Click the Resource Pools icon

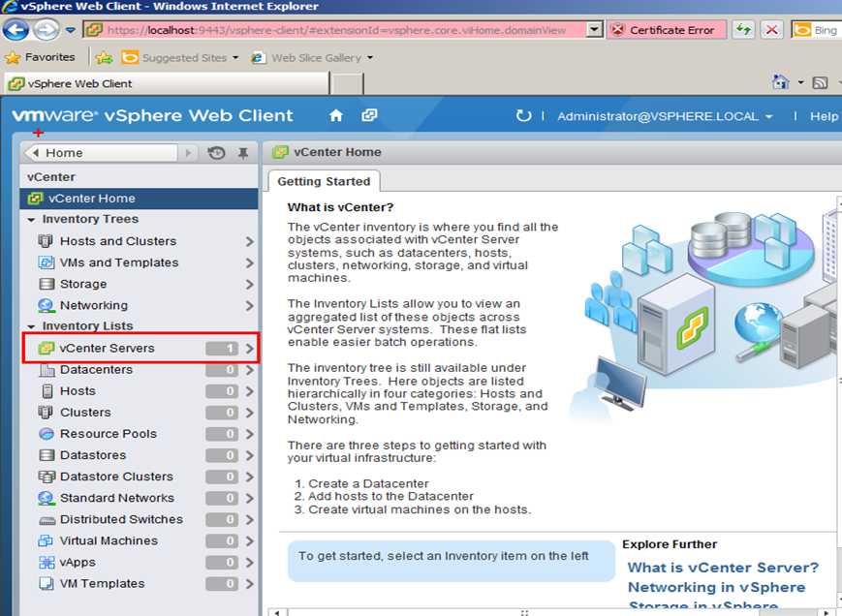pyautogui.click(x=47, y=434)
